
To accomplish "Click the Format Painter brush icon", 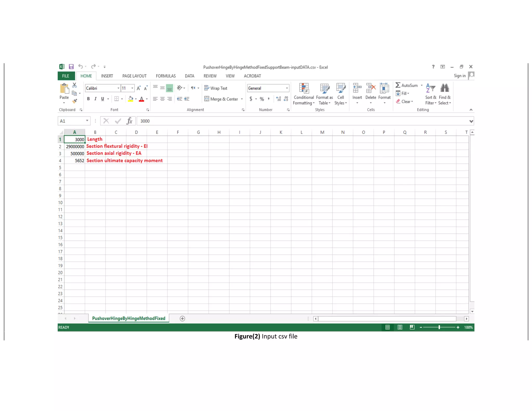I will [x=75, y=101].
